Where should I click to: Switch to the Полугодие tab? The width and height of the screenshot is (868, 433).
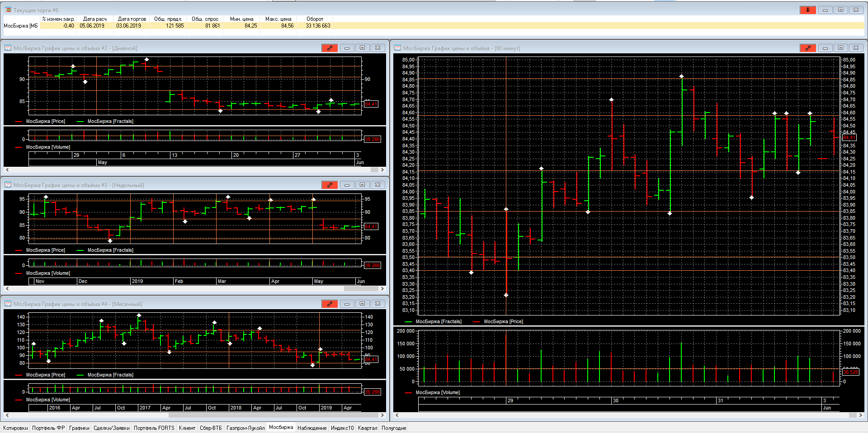click(x=394, y=428)
